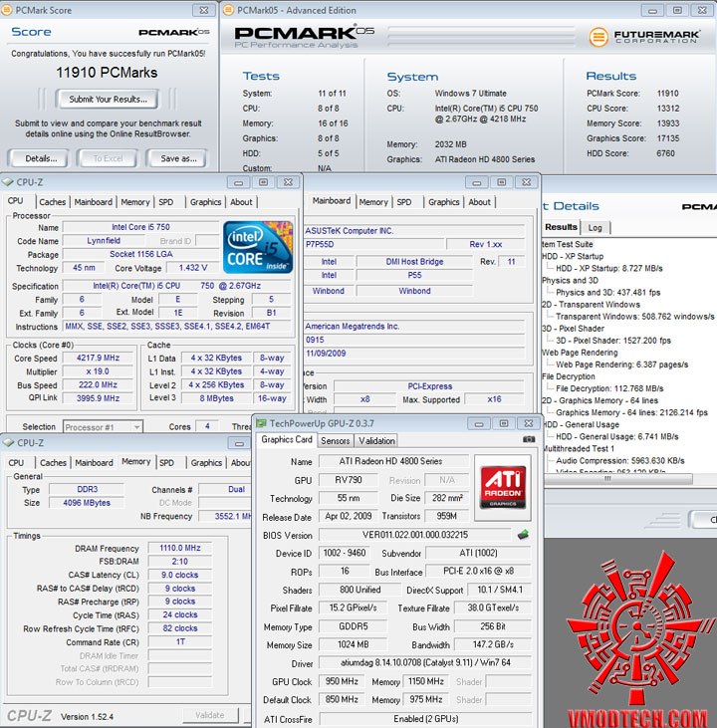Click the bottom CPU-Z memory window title icon
The image size is (717, 728).
point(8,443)
